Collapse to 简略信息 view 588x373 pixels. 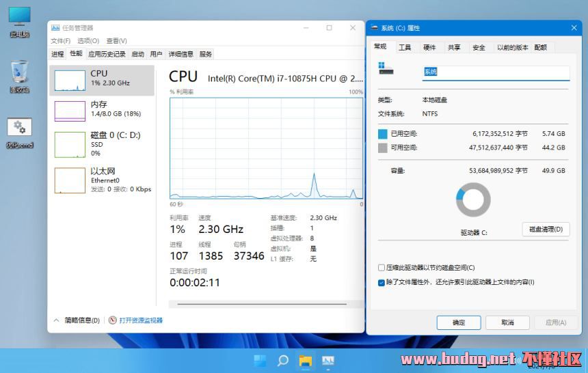click(x=77, y=320)
